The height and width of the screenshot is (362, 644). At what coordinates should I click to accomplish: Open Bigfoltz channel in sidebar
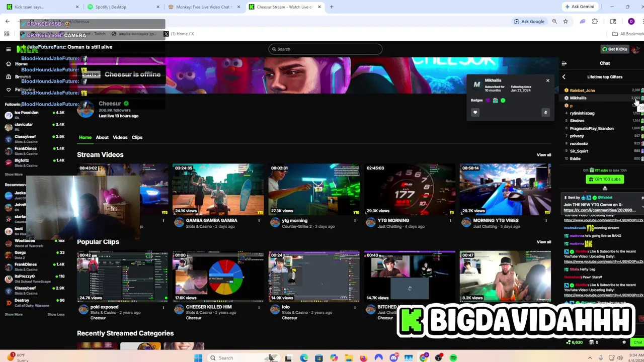click(x=34, y=163)
